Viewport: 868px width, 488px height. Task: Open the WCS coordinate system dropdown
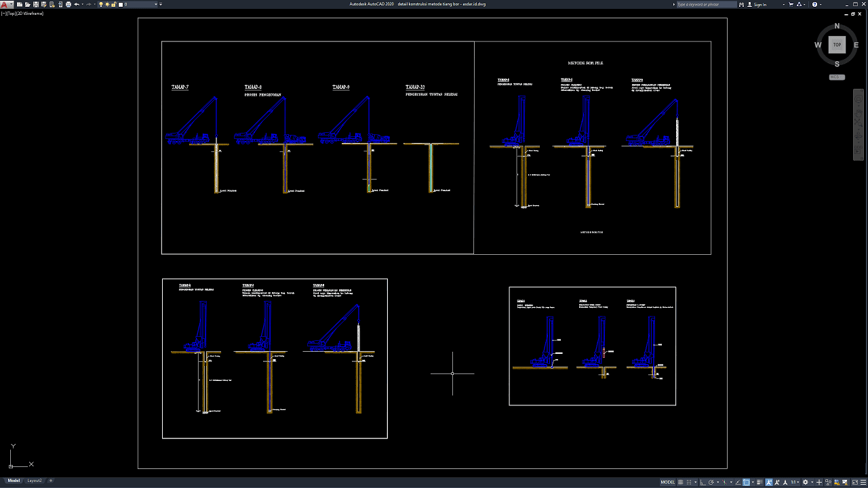[x=837, y=77]
